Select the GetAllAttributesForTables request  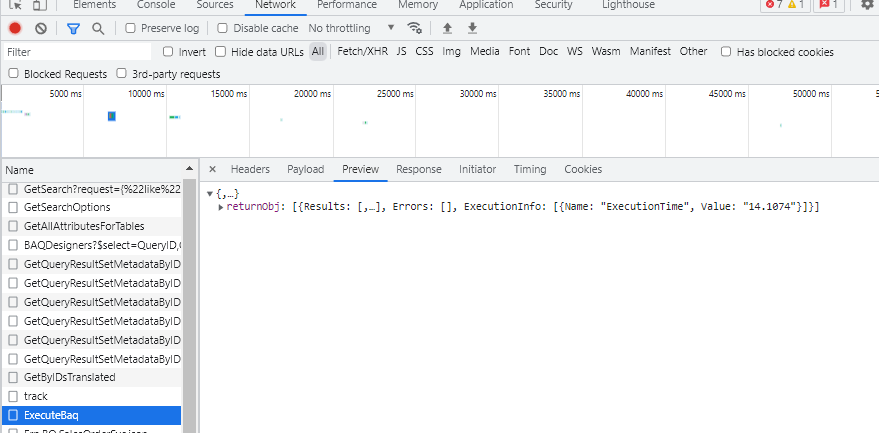click(x=92, y=227)
